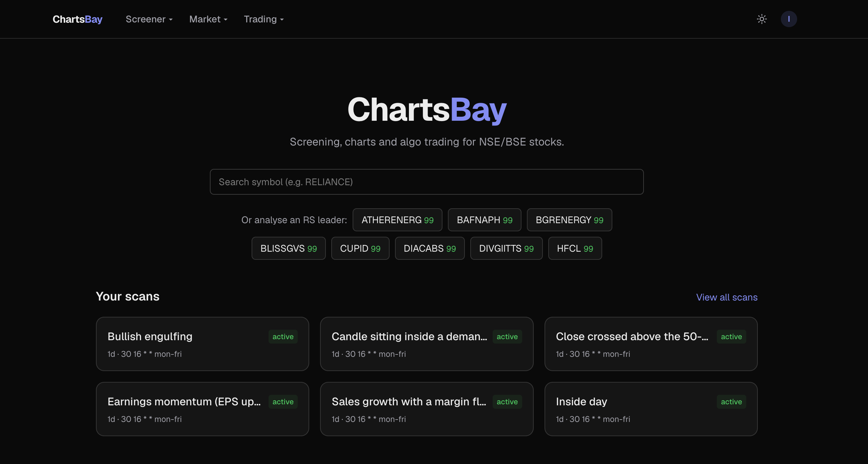Click the 'Screening, charts and algo trading' tagline
This screenshot has width=868, height=464.
[x=427, y=142]
